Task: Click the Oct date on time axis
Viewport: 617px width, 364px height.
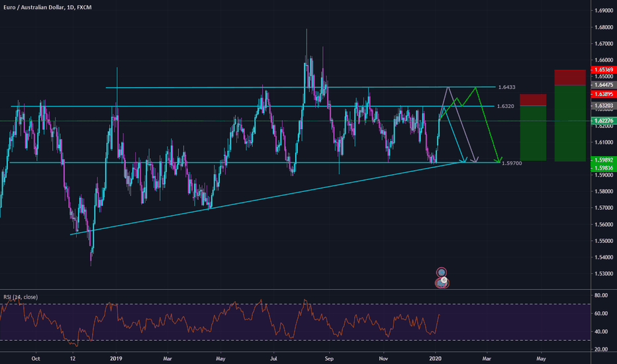Action: [x=36, y=359]
